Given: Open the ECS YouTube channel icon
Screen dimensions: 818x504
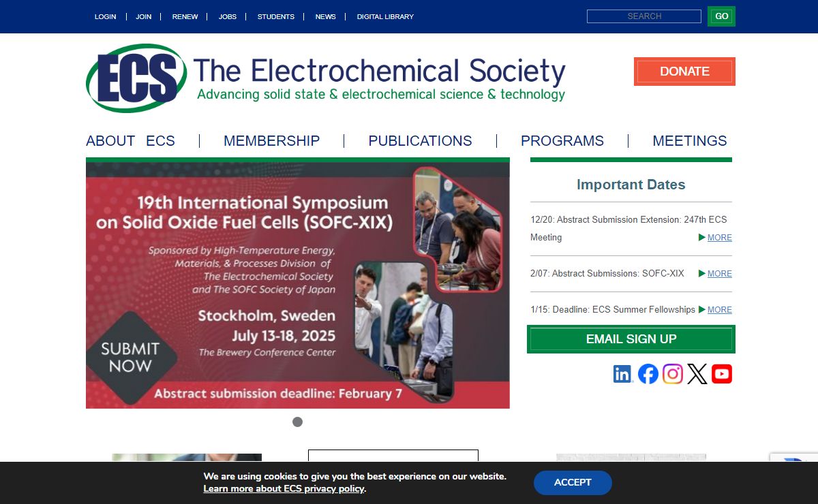Looking at the screenshot, I should [x=722, y=374].
